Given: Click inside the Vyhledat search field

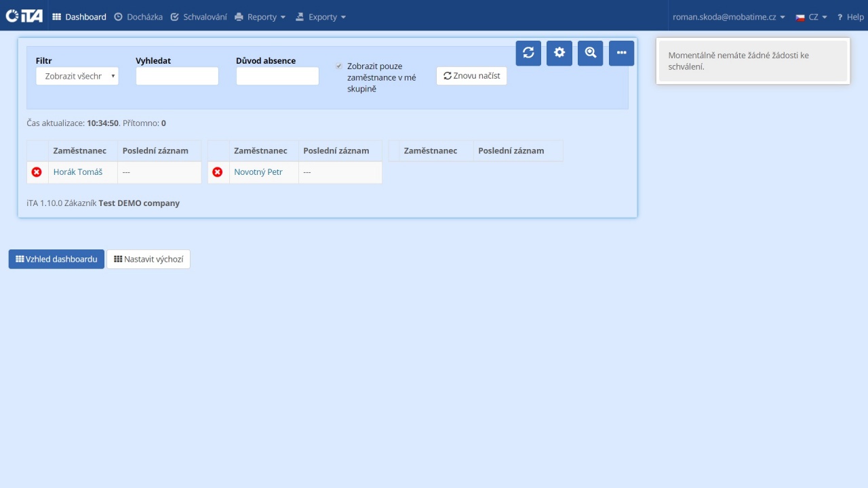Looking at the screenshot, I should click(177, 76).
